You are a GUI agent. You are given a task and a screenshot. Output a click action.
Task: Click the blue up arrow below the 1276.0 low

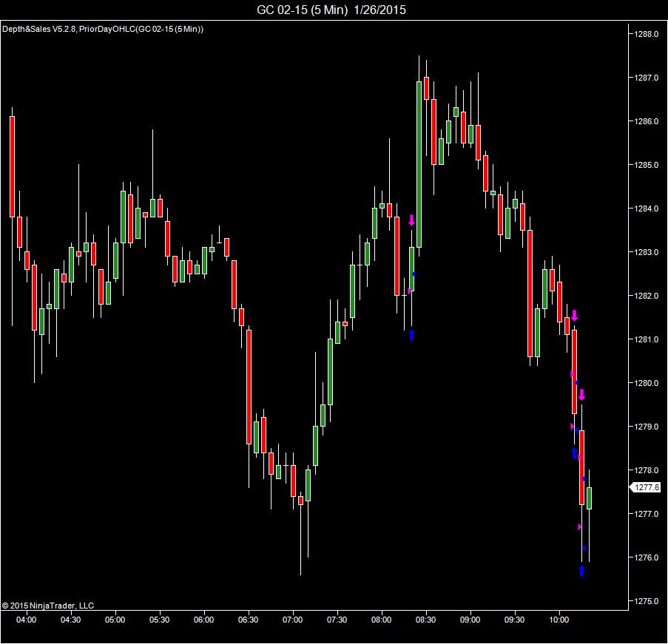582,571
